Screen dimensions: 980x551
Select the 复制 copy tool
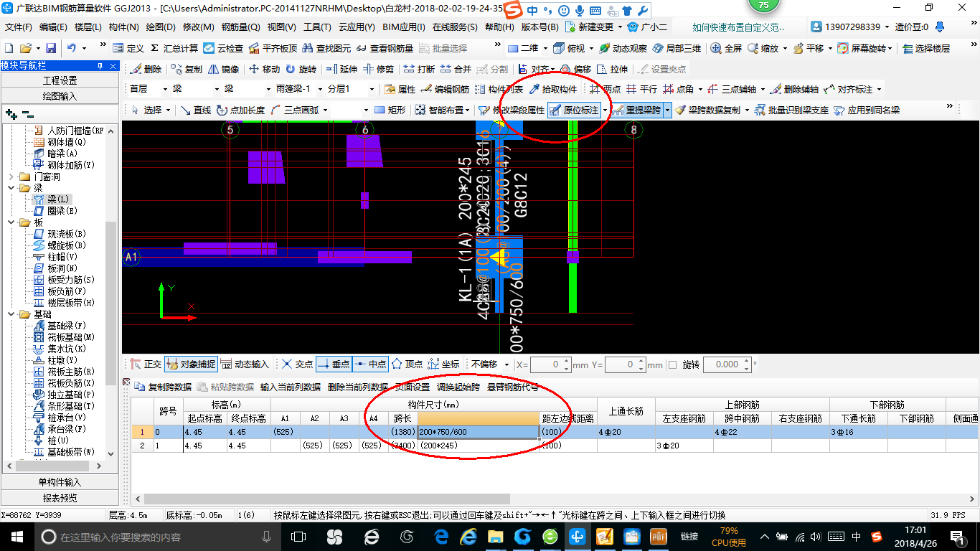[187, 69]
